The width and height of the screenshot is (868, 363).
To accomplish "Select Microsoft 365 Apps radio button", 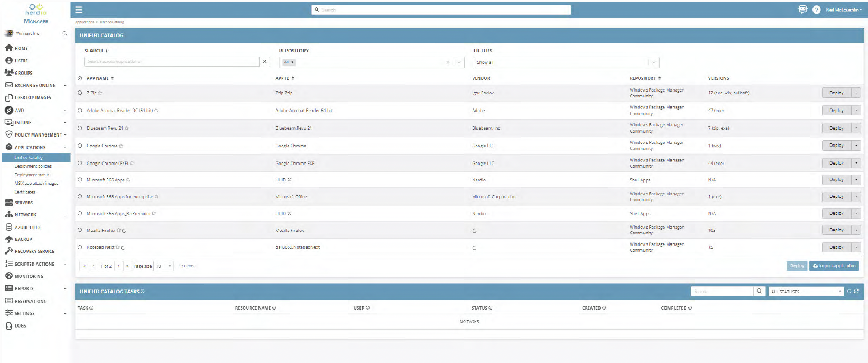I will [80, 180].
